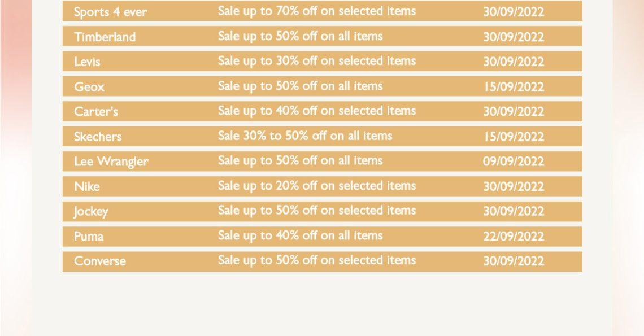This screenshot has width=644, height=336.
Task: Click the 09/09/2022 end date
Action: [514, 162]
